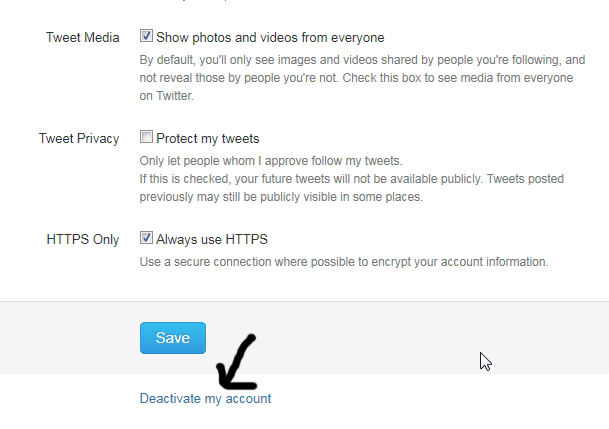Click the 'Always use HTTPS' label text
This screenshot has width=609, height=429.
[x=212, y=240]
